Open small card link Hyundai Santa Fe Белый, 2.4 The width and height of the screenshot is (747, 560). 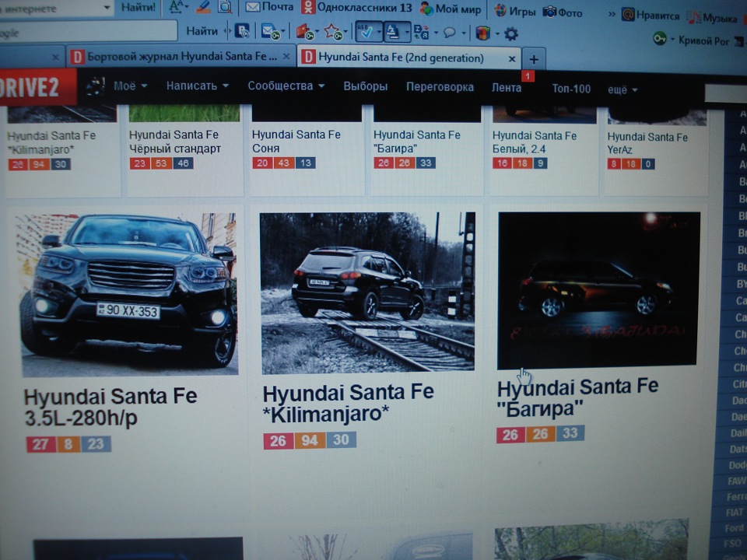pyautogui.click(x=534, y=142)
